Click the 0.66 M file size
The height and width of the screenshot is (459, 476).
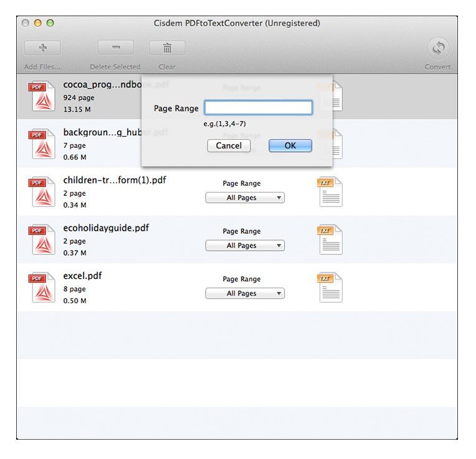coord(75,157)
